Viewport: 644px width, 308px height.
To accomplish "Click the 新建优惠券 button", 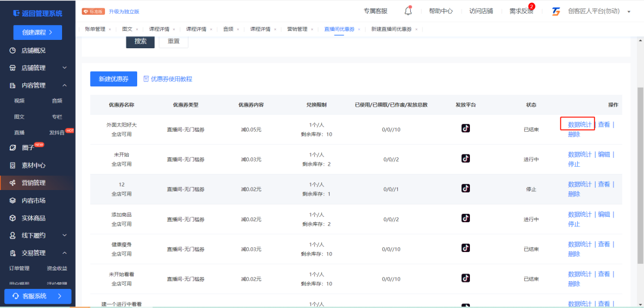I will click(114, 79).
